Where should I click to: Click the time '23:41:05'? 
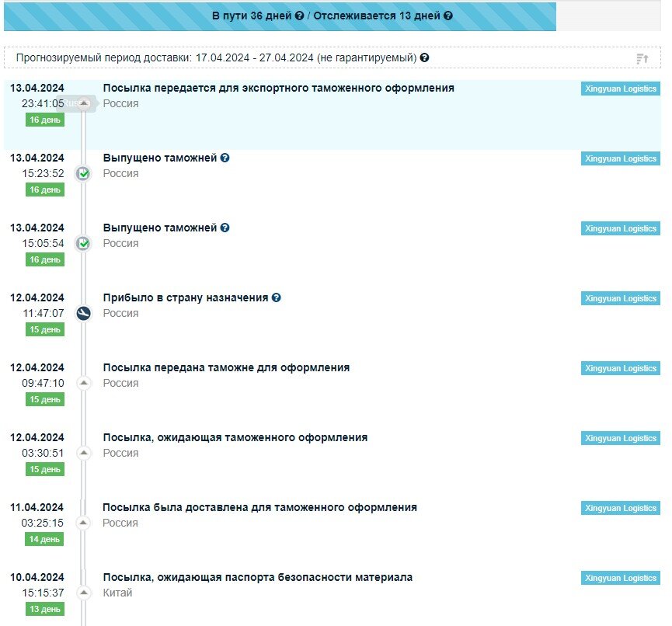point(43,103)
